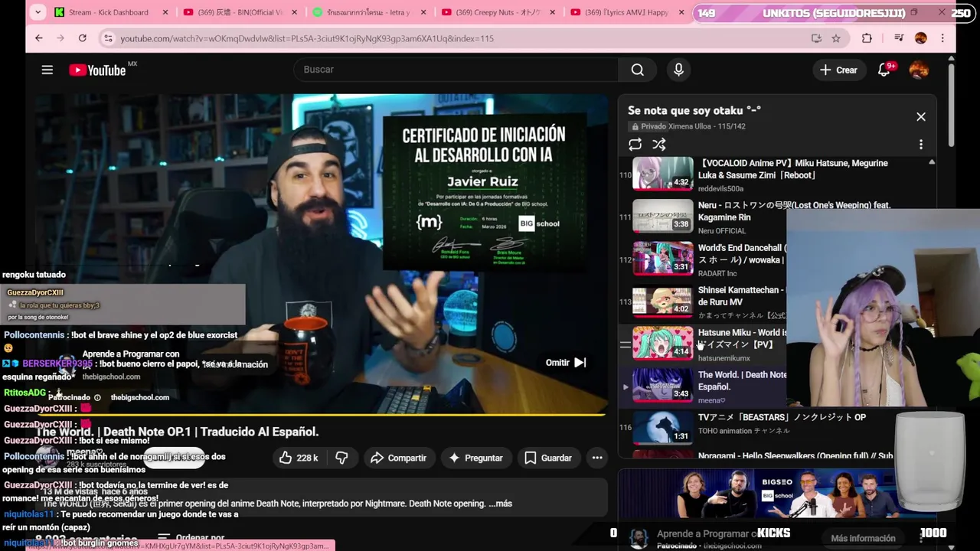Image resolution: width=980 pixels, height=551 pixels.
Task: Click the page vertical scrollbar
Action: pyautogui.click(x=951, y=107)
